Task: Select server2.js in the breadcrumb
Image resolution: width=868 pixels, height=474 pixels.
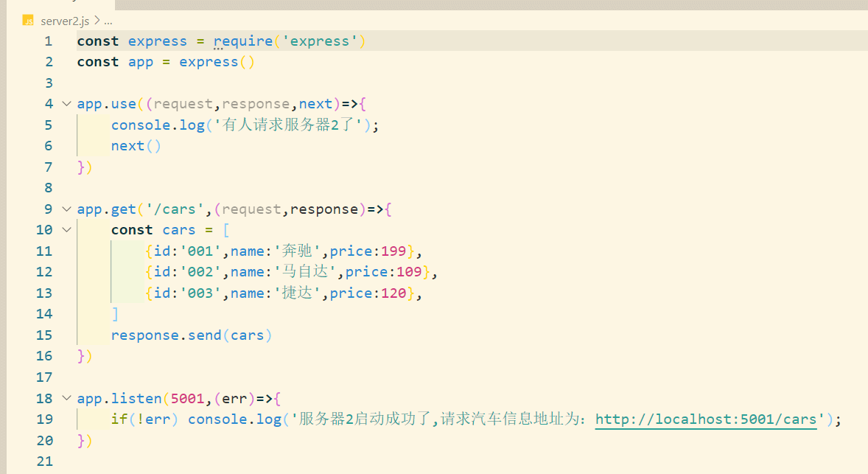Action: tap(65, 21)
